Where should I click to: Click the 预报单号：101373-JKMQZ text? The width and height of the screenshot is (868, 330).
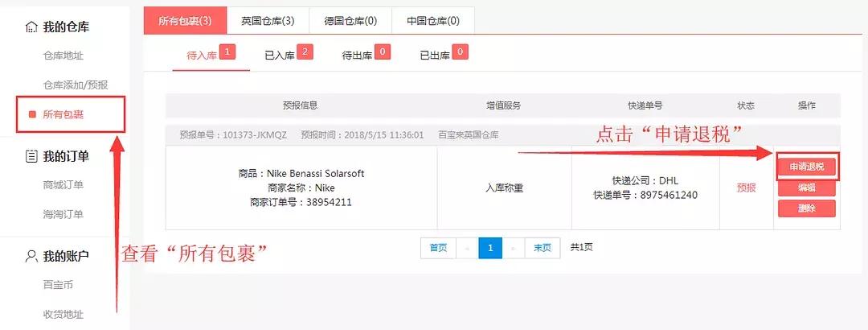[233, 134]
